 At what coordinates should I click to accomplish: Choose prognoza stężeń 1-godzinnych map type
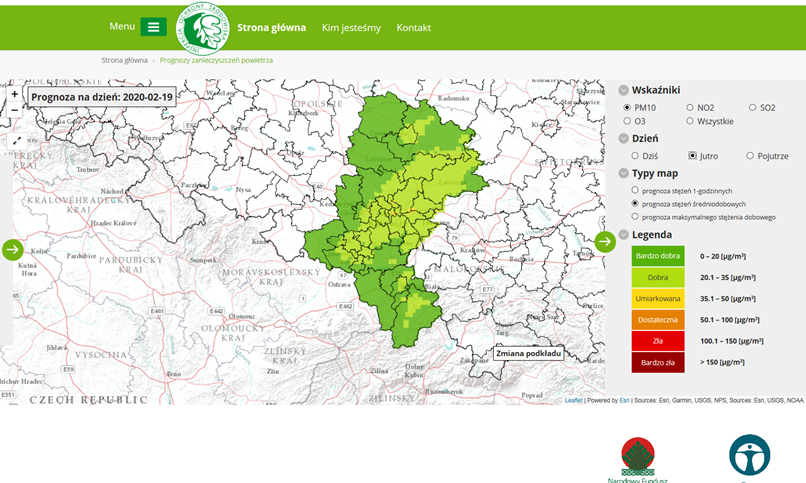(x=636, y=190)
